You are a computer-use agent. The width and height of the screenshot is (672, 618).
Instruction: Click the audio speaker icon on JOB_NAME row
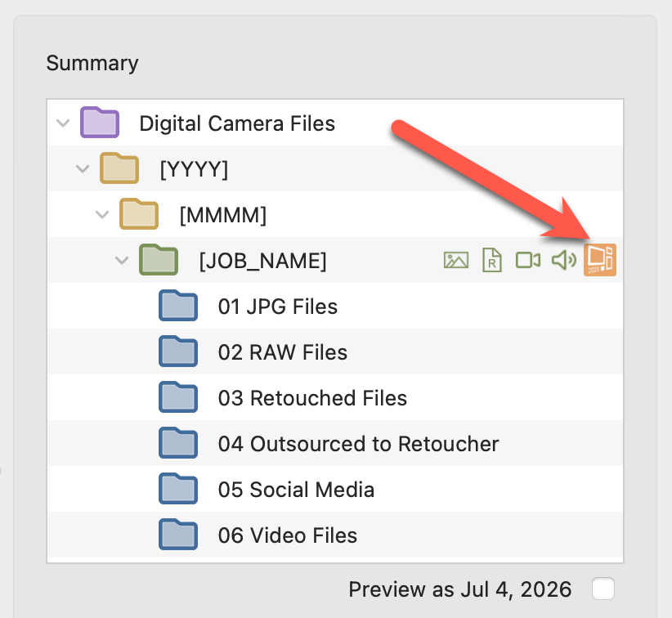coord(563,260)
